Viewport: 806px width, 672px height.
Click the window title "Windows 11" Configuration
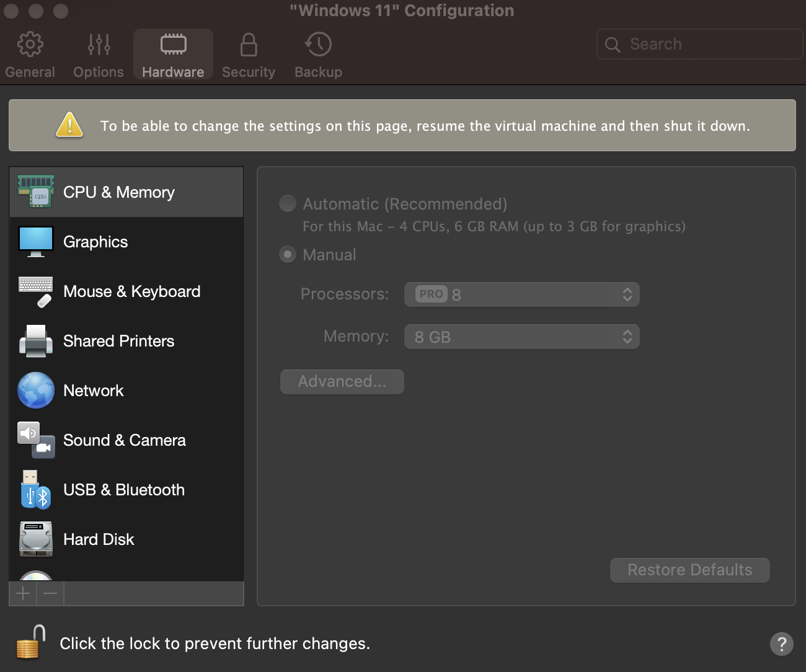[x=402, y=11]
